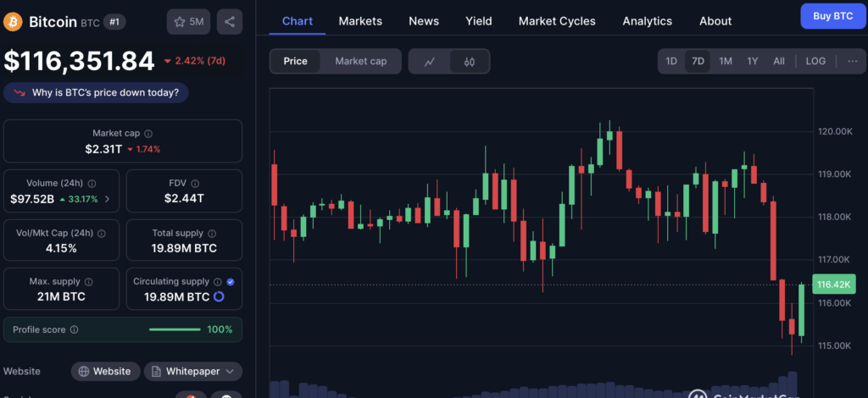The width and height of the screenshot is (868, 398).
Task: Click the Buy BTC button
Action: [x=832, y=16]
